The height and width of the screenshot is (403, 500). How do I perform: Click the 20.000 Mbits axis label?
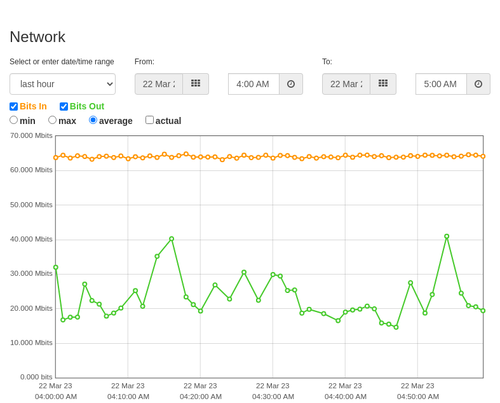pos(31,308)
